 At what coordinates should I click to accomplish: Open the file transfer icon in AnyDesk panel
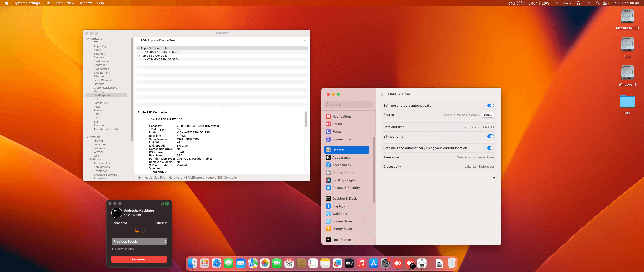(x=136, y=231)
